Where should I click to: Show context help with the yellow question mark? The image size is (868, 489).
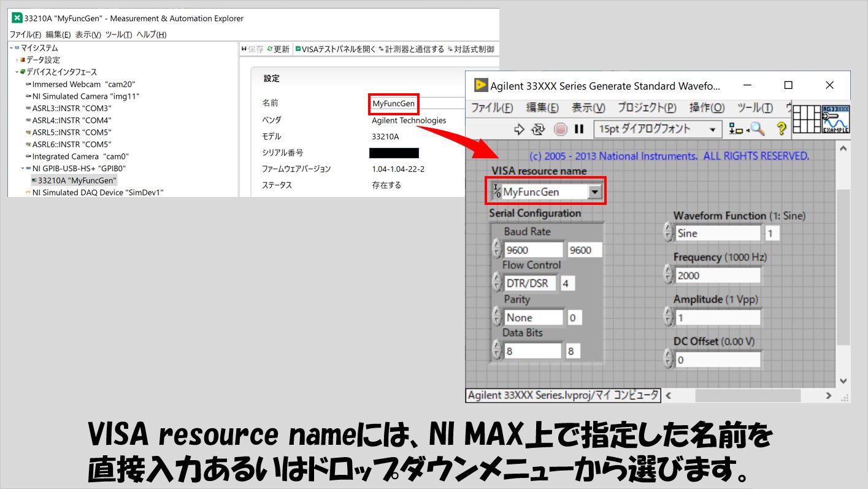pos(782,129)
